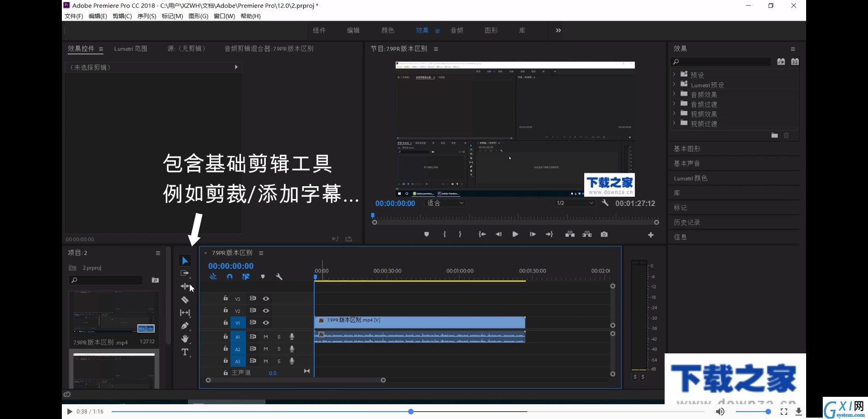Open the Lumetri 范围 tab
This screenshot has height=419, width=868.
coord(131,49)
